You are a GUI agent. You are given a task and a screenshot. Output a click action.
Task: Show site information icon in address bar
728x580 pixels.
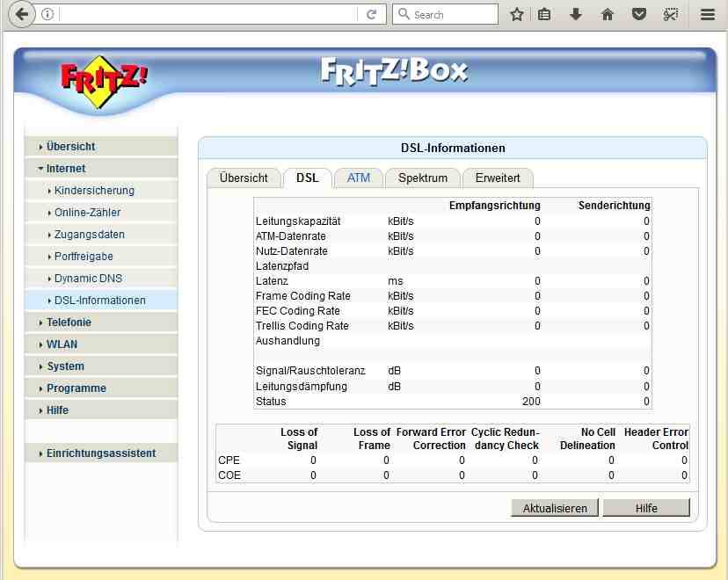click(x=47, y=14)
